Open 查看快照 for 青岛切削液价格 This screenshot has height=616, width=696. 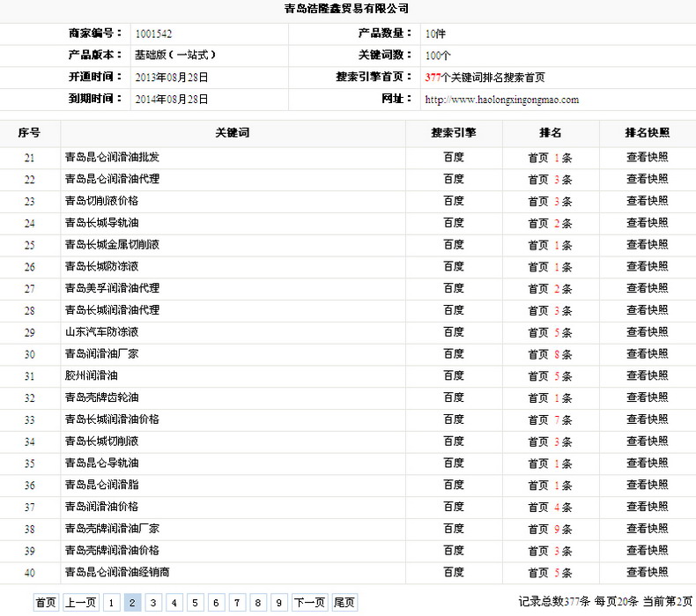click(x=648, y=201)
